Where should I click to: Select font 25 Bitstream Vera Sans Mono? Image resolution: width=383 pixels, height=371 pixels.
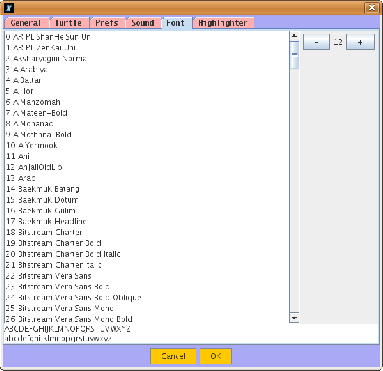click(147, 308)
